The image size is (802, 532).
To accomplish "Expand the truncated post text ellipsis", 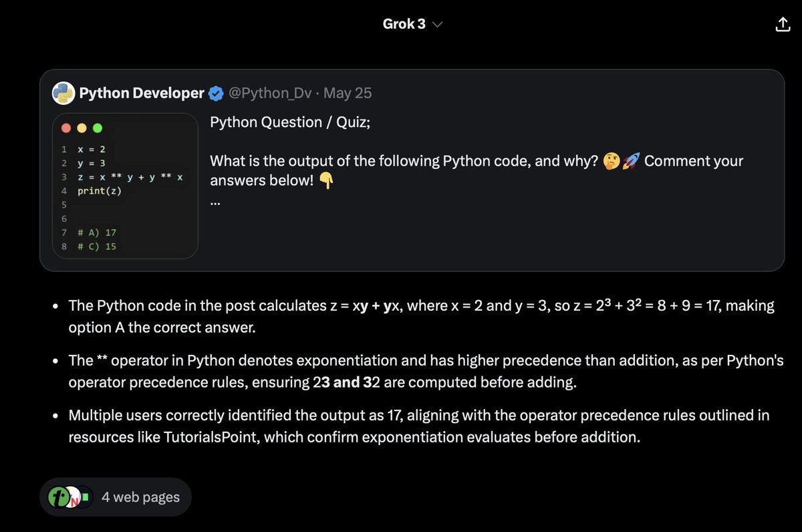I will (215, 203).
